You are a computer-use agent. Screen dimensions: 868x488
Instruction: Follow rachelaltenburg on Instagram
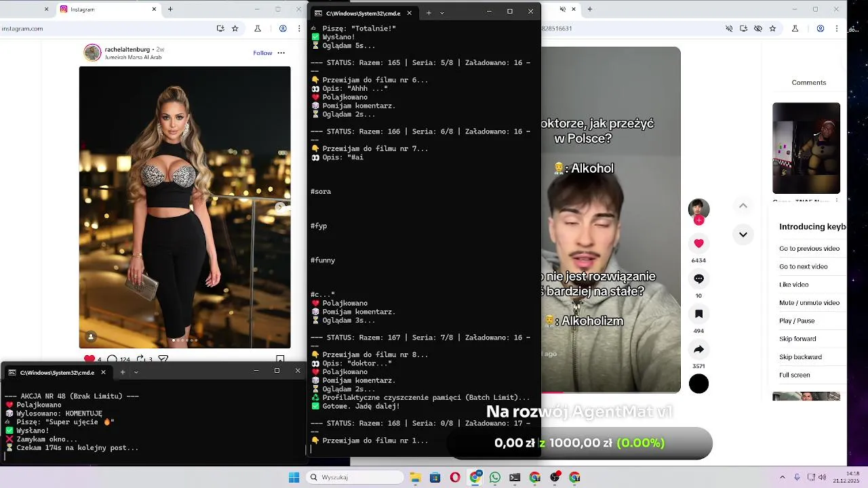[262, 53]
